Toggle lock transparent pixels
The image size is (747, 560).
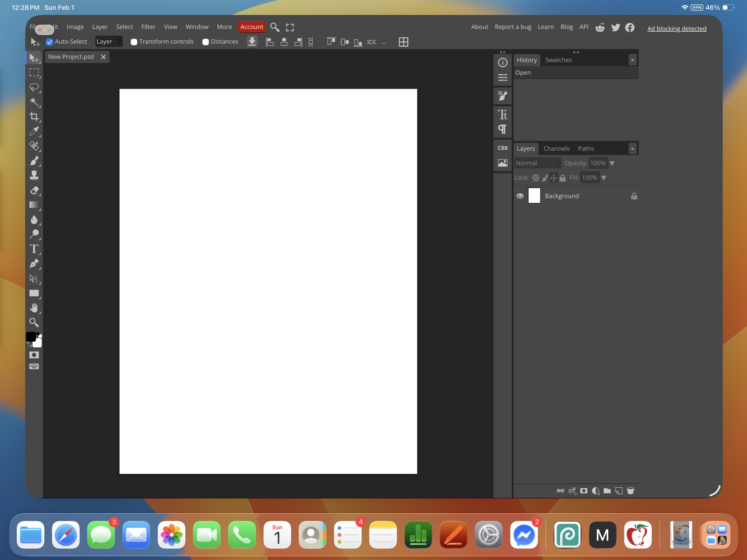tap(536, 178)
